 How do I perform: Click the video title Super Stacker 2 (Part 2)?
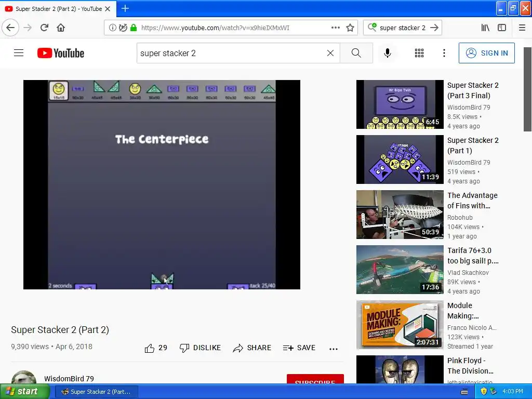click(x=60, y=330)
